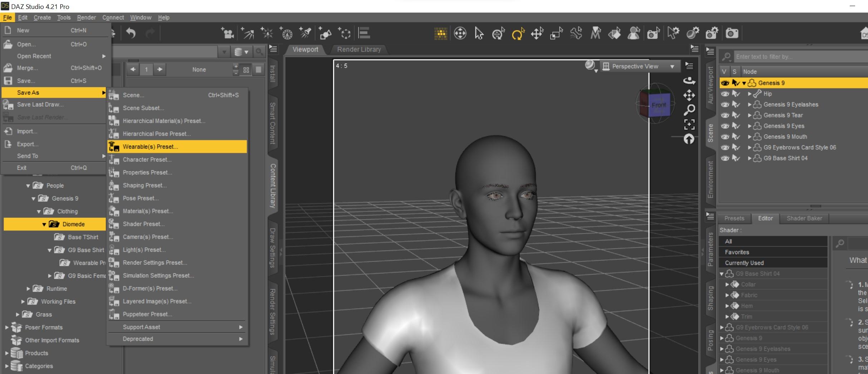Click the Render camera icon in toolbar
This screenshot has height=374, width=868.
731,33
